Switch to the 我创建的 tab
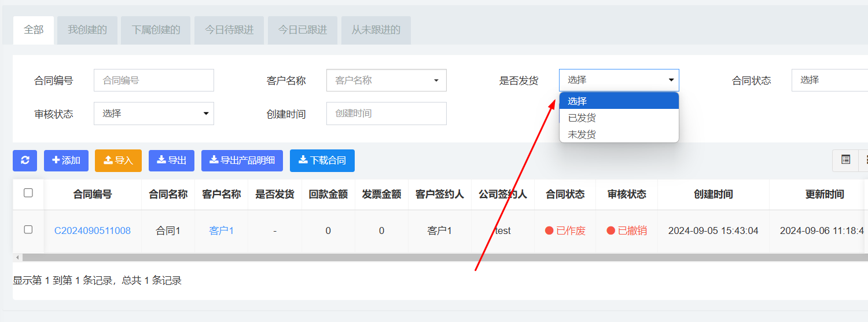Image resolution: width=868 pixels, height=322 pixels. pyautogui.click(x=87, y=30)
